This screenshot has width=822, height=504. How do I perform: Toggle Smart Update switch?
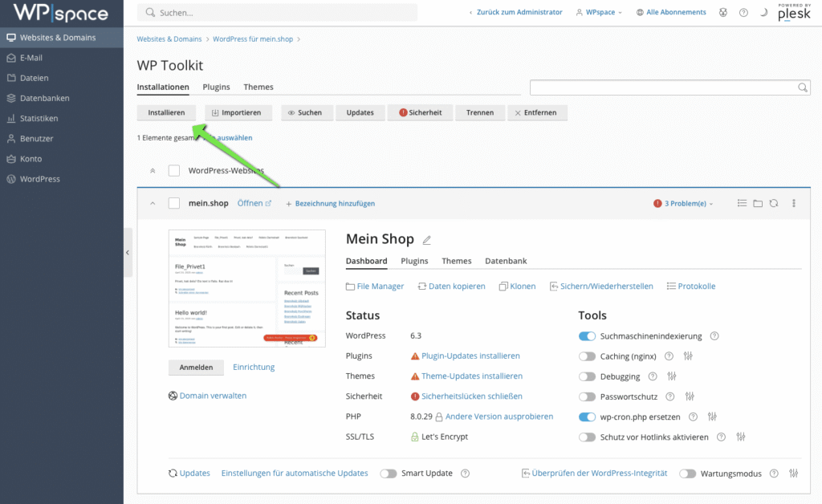pos(389,474)
